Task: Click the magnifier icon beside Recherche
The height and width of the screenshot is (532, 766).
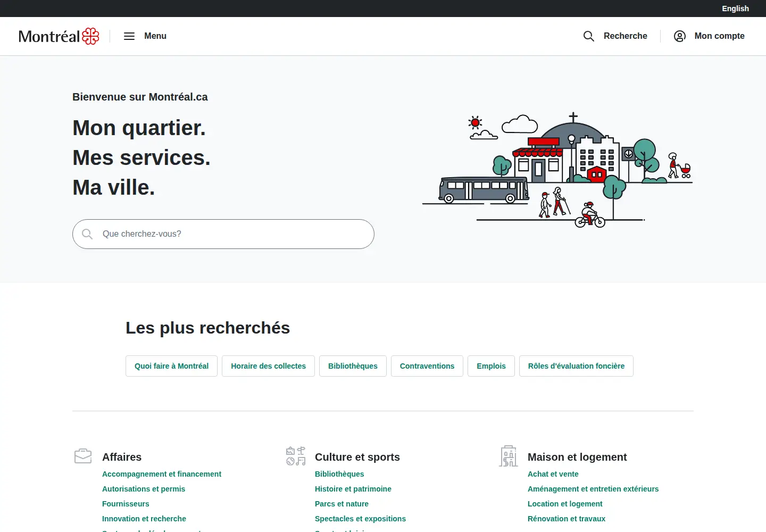Action: point(589,36)
